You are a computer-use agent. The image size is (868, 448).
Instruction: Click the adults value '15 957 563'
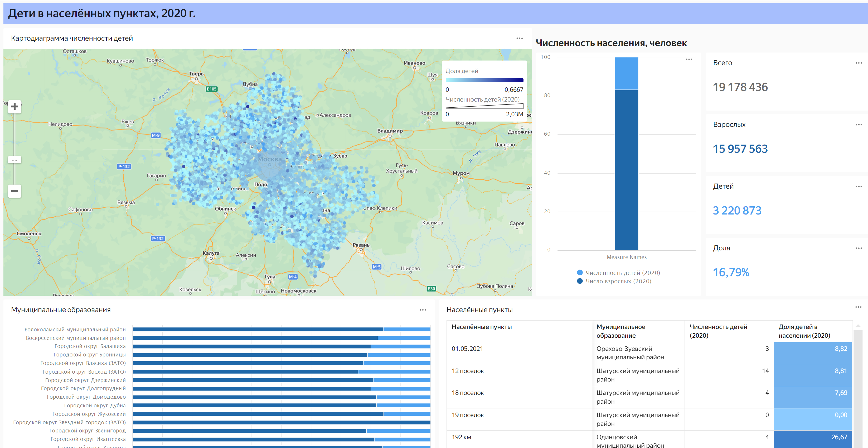740,149
